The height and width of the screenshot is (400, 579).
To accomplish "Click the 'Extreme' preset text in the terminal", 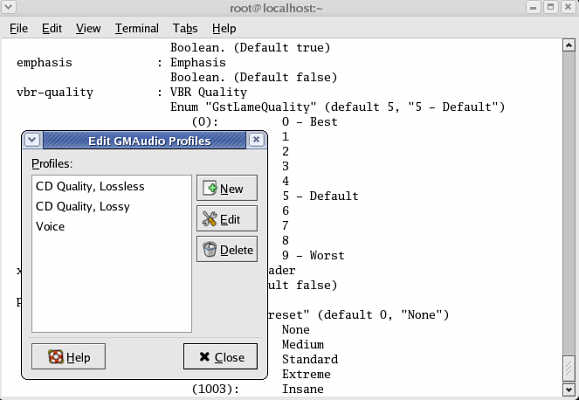I will click(306, 374).
